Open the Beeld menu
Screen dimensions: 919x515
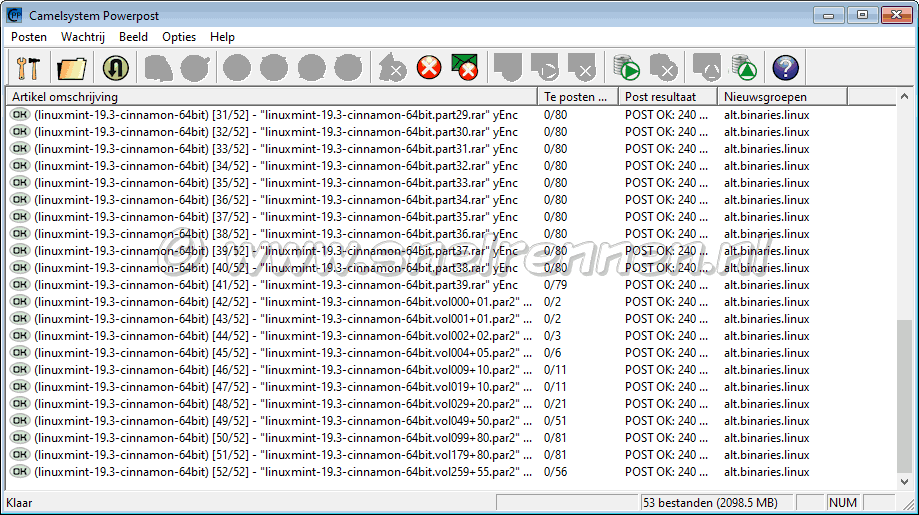pos(133,37)
